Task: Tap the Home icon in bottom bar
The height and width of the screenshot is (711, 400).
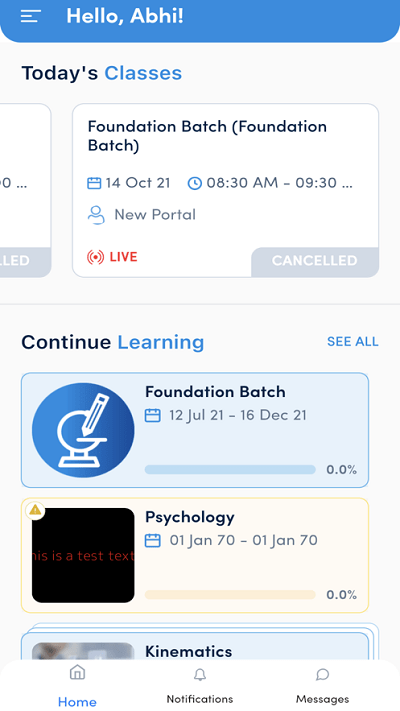Action: (x=78, y=672)
